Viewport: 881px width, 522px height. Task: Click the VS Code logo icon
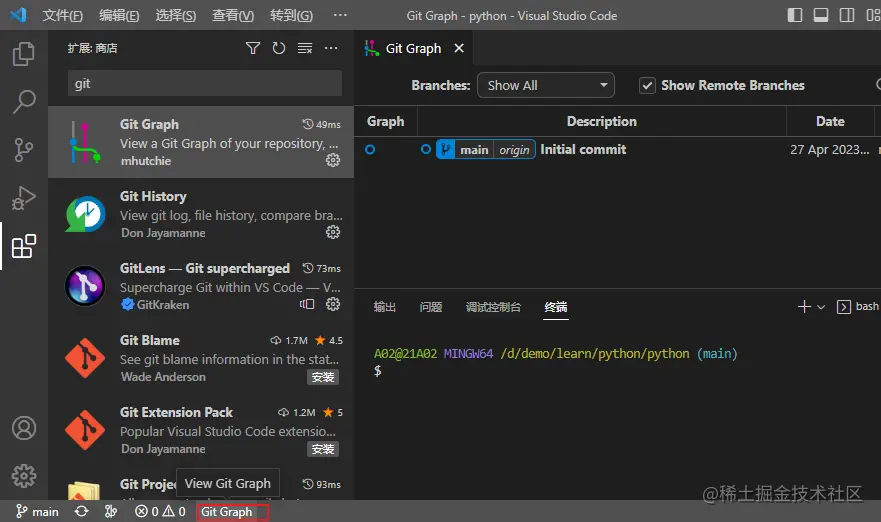pos(18,15)
